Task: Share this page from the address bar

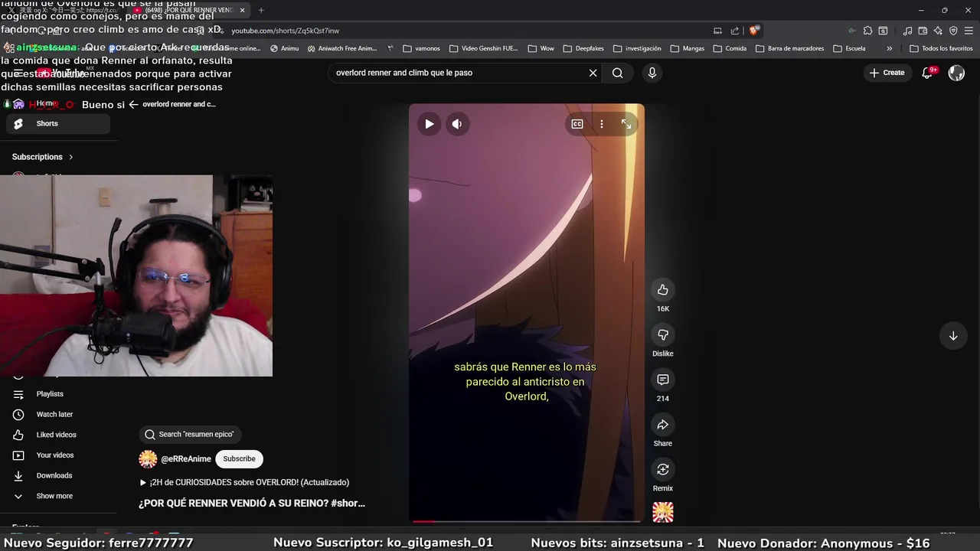Action: tap(735, 31)
